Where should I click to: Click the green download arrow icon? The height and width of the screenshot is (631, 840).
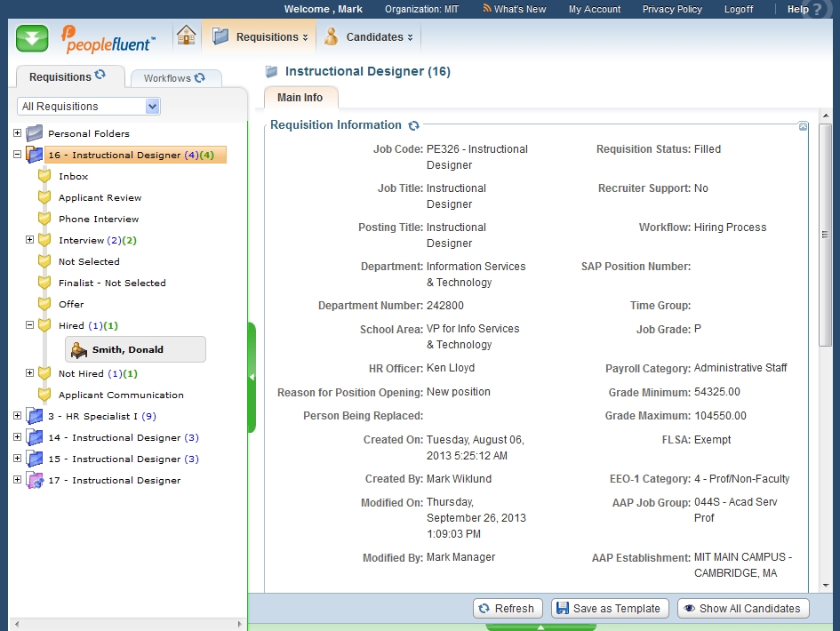click(x=32, y=38)
